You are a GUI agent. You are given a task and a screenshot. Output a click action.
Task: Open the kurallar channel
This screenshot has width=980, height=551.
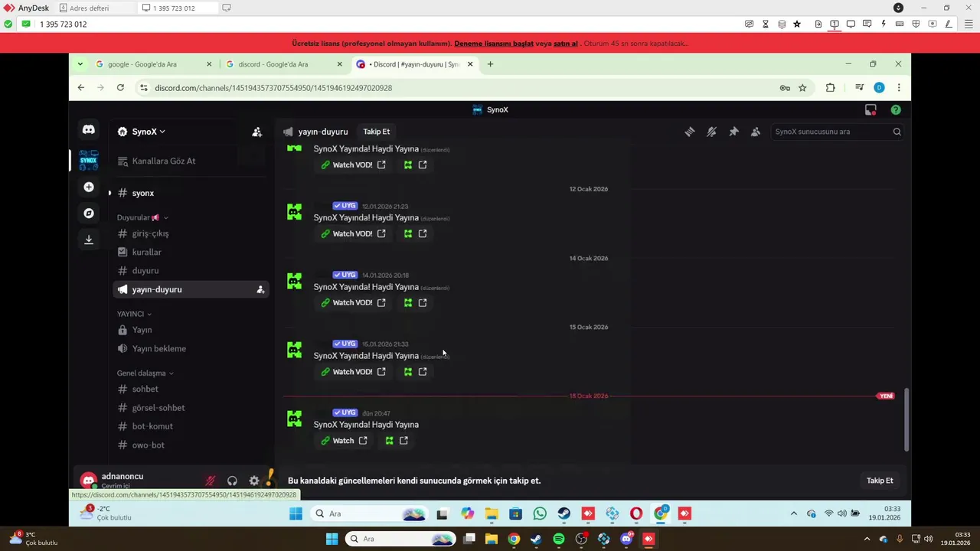pyautogui.click(x=190, y=252)
